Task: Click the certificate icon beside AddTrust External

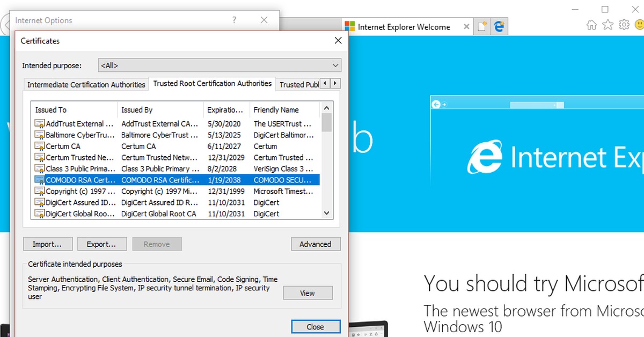Action: (x=40, y=124)
